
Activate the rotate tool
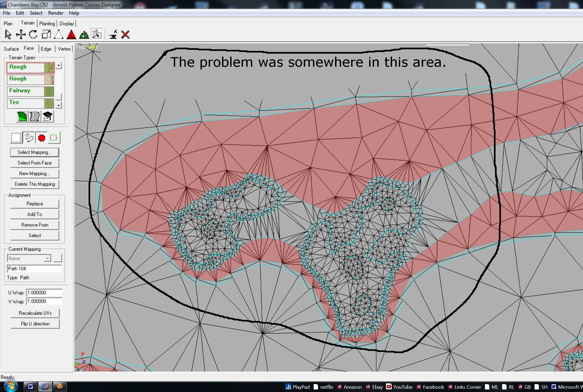coord(33,35)
